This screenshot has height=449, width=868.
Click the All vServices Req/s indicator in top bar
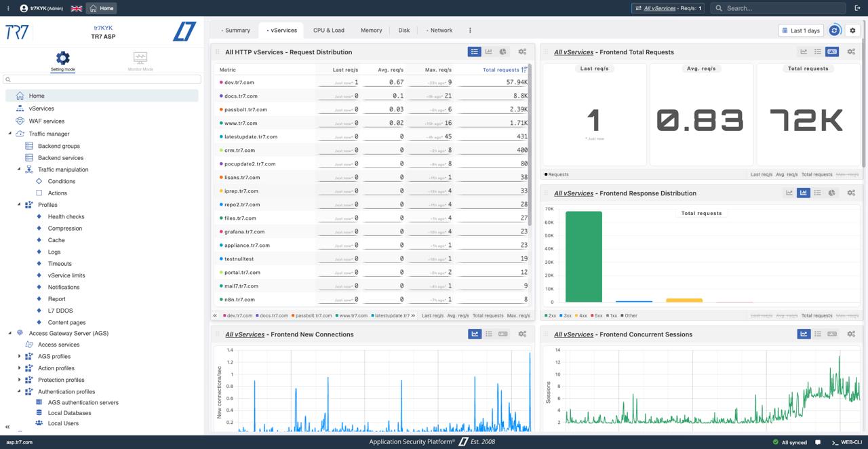pos(669,8)
